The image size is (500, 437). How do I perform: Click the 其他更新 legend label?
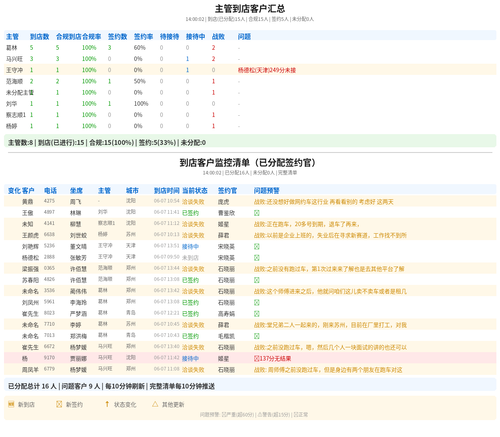click(173, 405)
